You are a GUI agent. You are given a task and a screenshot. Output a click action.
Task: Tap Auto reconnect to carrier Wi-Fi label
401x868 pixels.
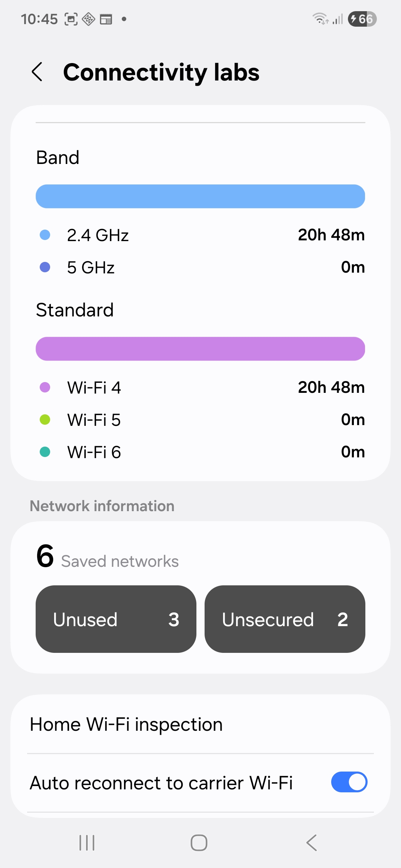(x=161, y=783)
